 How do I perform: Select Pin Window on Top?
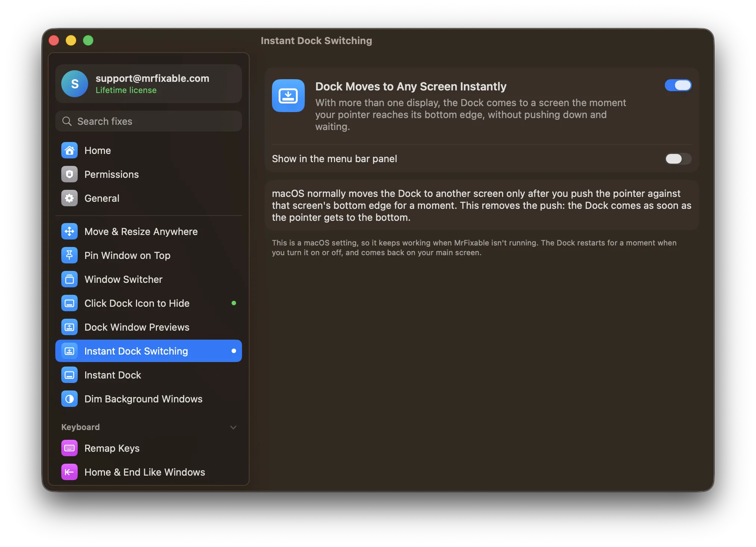149,256
